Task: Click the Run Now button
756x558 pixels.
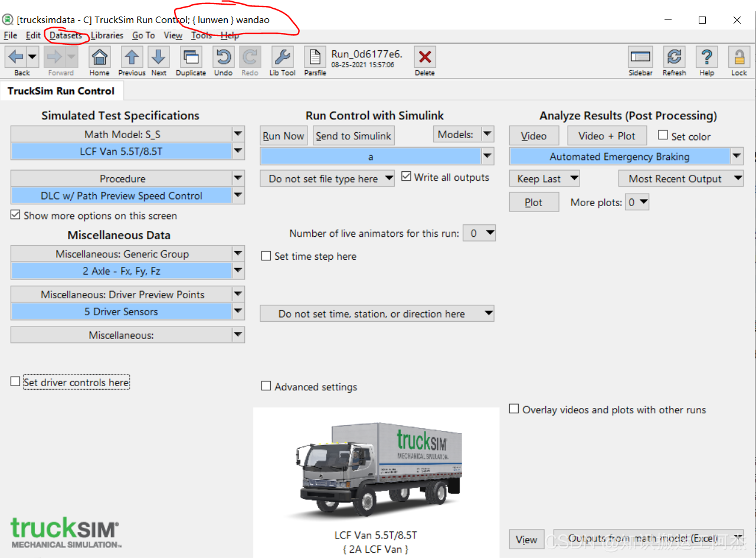Action: point(283,136)
